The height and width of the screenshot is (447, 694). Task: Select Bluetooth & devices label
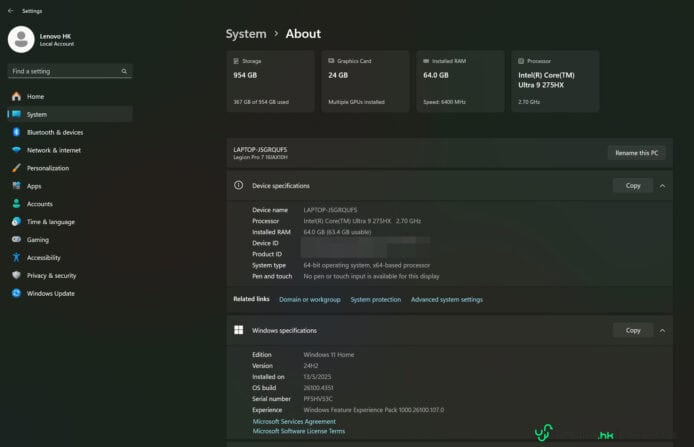pos(55,132)
